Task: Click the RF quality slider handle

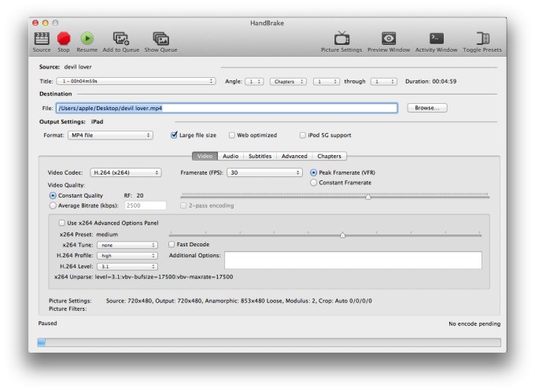Action: (x=368, y=197)
